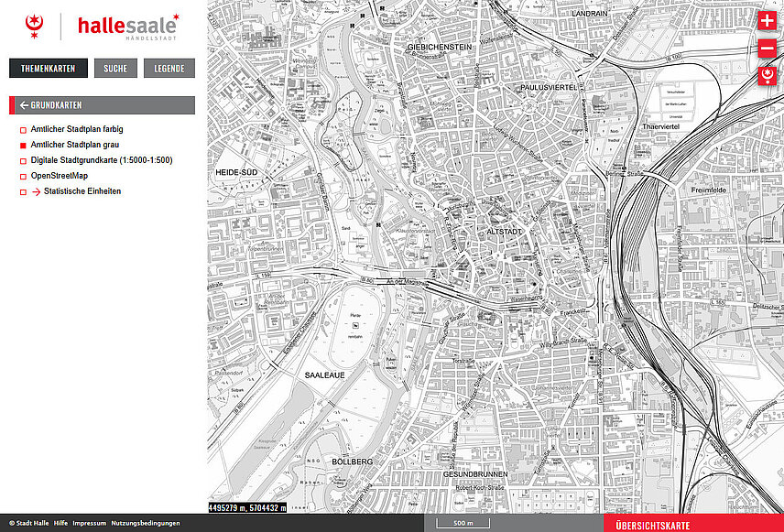
Task: Open the Legende tab
Action: tap(169, 69)
